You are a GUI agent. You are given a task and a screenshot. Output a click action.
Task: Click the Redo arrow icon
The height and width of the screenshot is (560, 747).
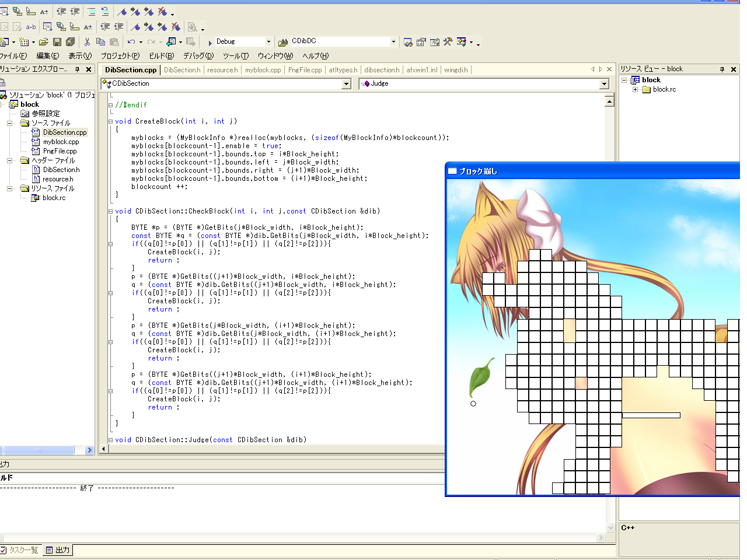coord(151,42)
